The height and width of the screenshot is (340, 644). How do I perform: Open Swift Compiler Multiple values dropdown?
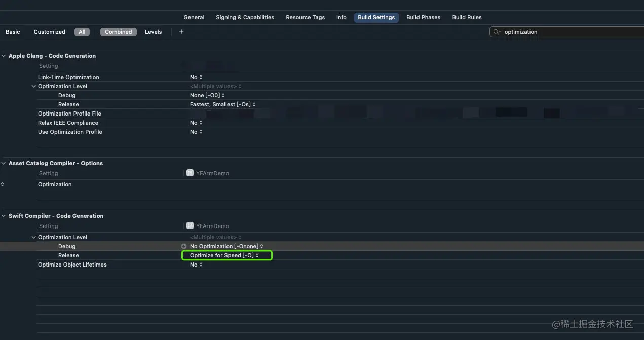tap(216, 237)
